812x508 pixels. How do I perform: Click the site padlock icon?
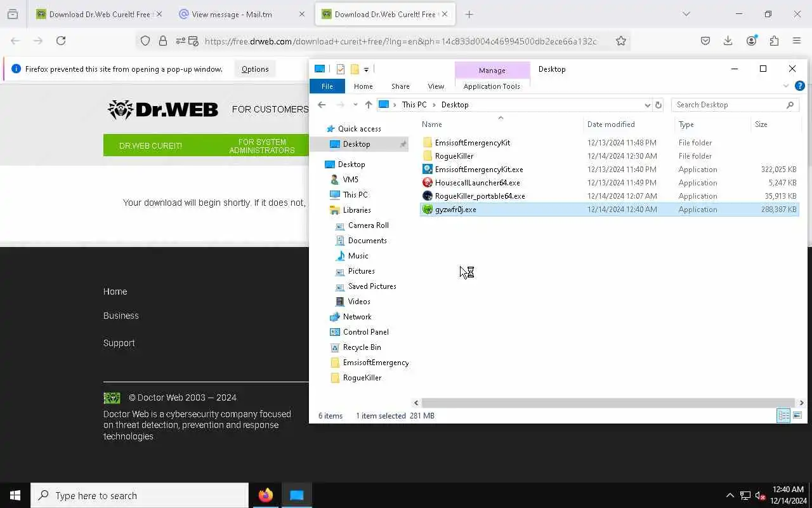pyautogui.click(x=163, y=41)
